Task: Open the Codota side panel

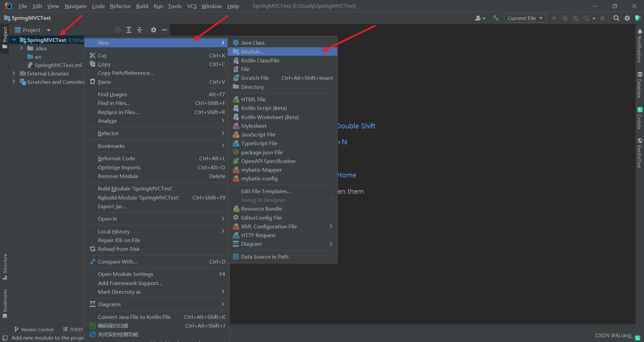Action: 640,118
